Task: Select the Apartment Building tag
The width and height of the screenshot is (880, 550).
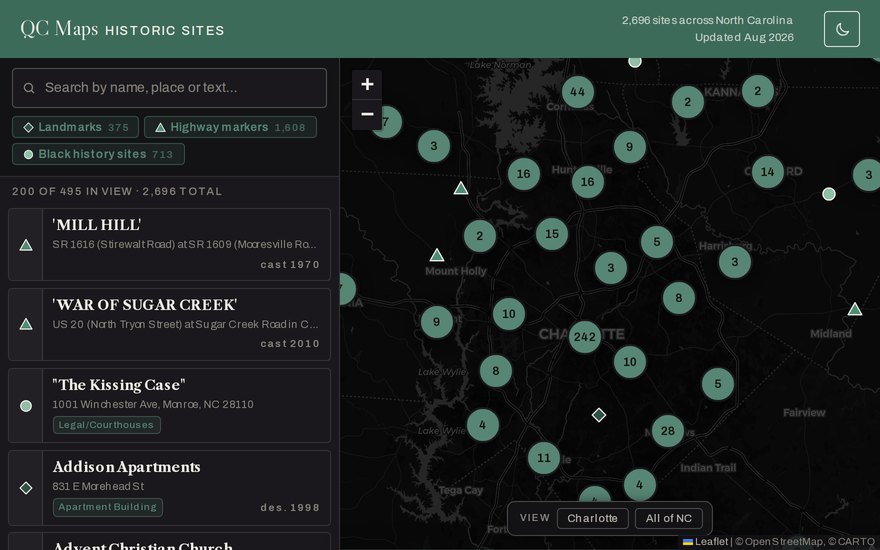Action: click(108, 507)
